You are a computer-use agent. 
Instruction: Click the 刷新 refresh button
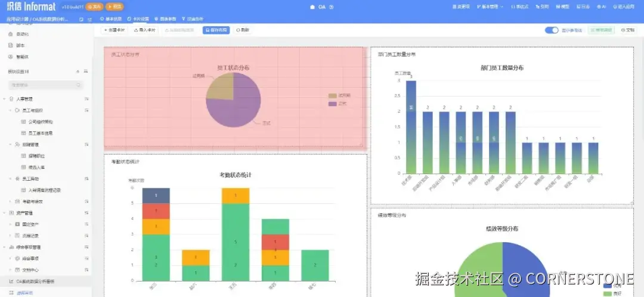[x=243, y=30]
